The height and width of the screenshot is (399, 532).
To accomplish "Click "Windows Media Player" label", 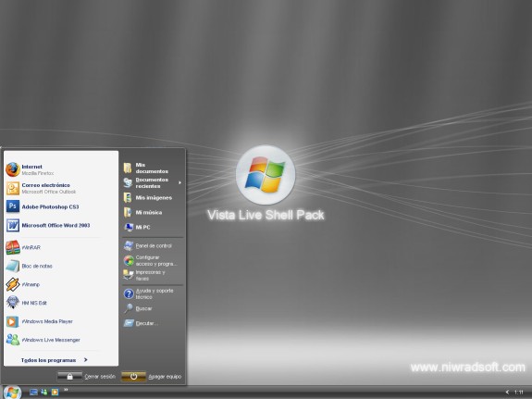I will click(x=47, y=321).
